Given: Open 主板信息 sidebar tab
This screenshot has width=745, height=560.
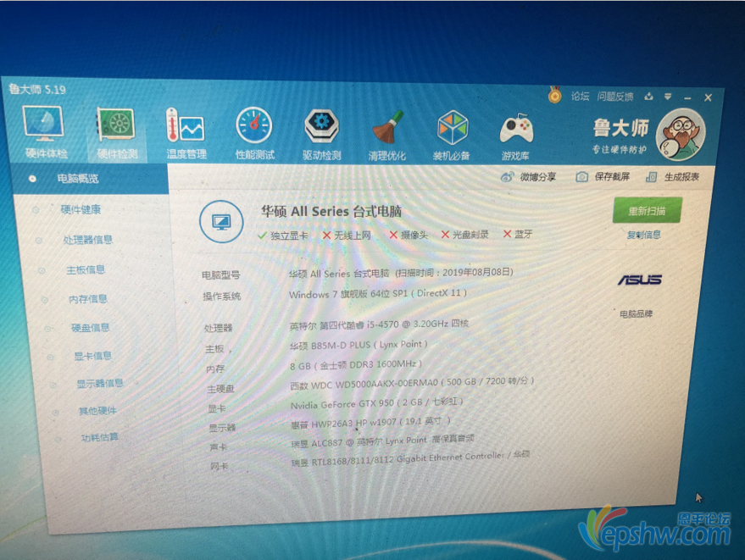Looking at the screenshot, I should (86, 269).
